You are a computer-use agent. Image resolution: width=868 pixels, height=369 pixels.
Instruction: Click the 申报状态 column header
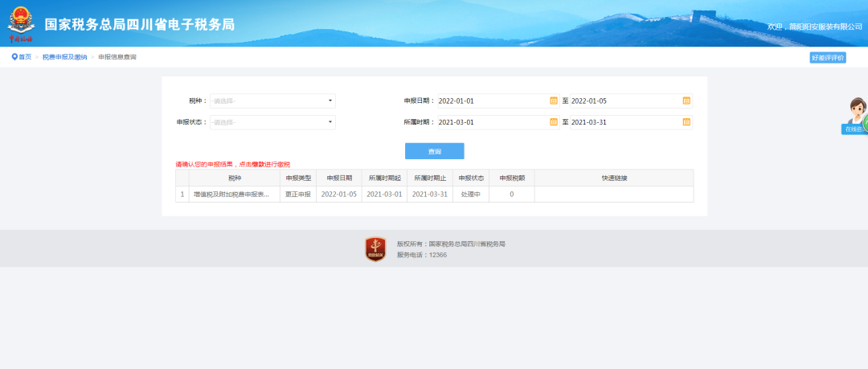[471, 178]
